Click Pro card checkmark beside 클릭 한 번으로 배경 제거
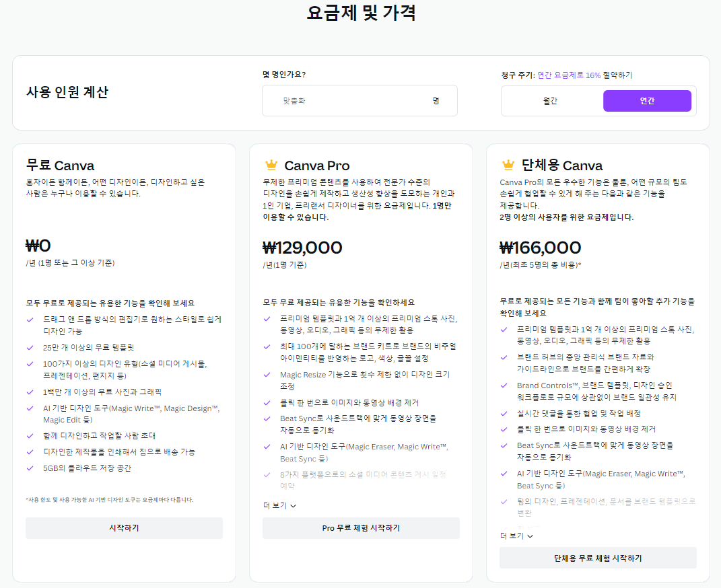The width and height of the screenshot is (721, 588). [267, 403]
